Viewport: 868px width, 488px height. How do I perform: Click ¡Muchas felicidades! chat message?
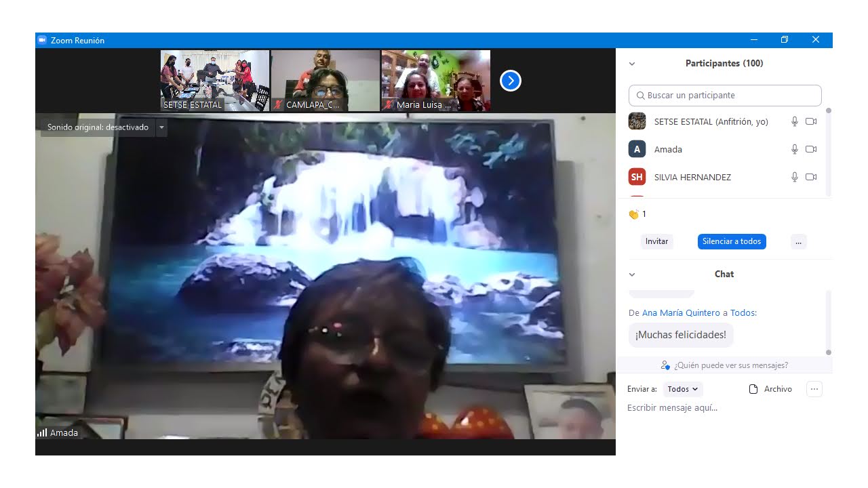[681, 335]
